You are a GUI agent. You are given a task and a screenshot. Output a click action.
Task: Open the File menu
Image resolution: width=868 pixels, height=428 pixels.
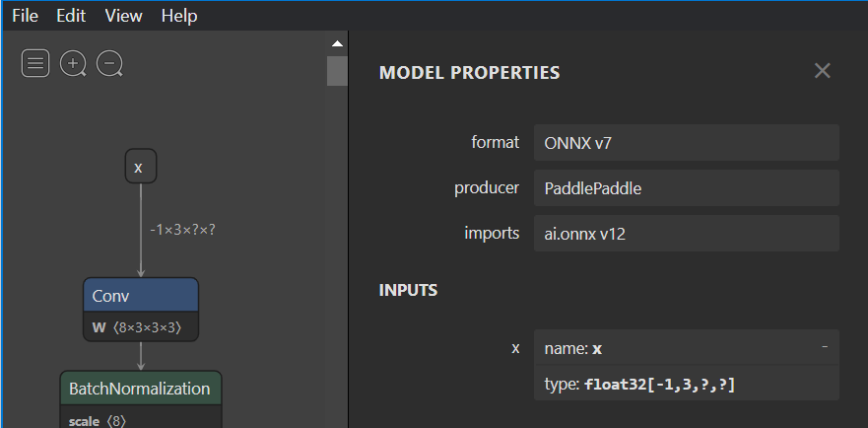coord(25,16)
